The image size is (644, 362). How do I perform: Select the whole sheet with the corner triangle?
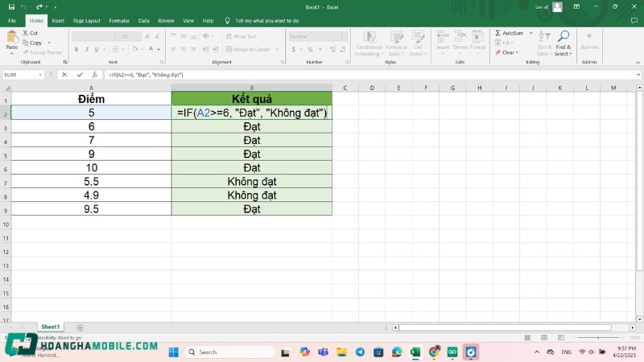point(6,88)
